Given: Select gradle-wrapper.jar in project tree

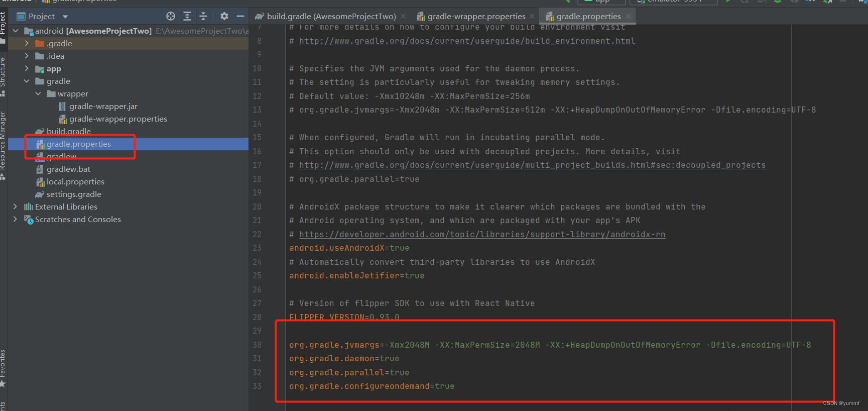Looking at the screenshot, I should [103, 106].
